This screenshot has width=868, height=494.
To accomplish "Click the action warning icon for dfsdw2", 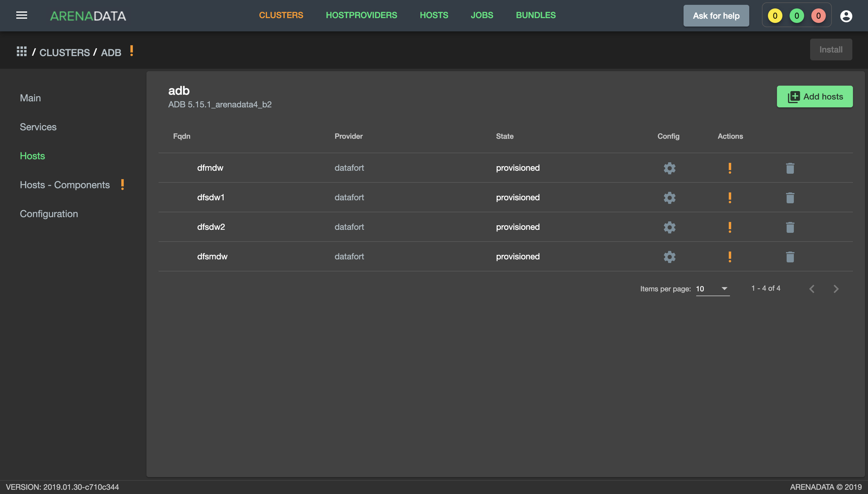I will point(730,227).
